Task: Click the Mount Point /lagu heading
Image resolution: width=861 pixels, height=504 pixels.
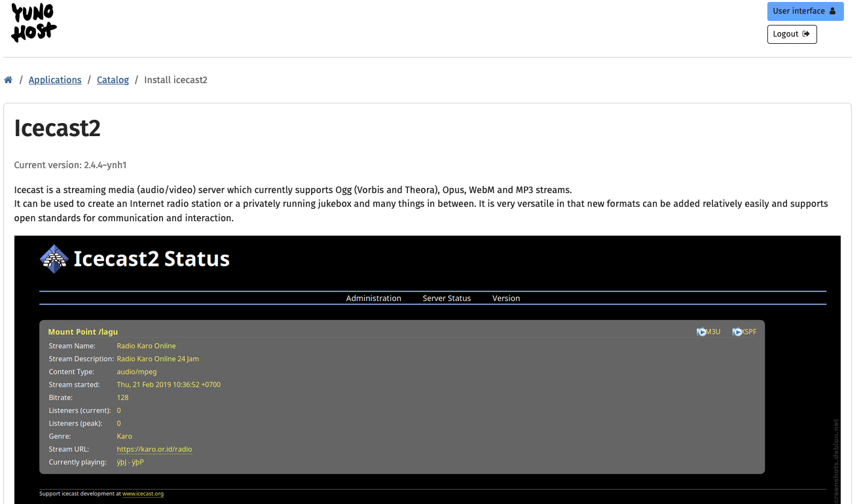Action: click(83, 332)
